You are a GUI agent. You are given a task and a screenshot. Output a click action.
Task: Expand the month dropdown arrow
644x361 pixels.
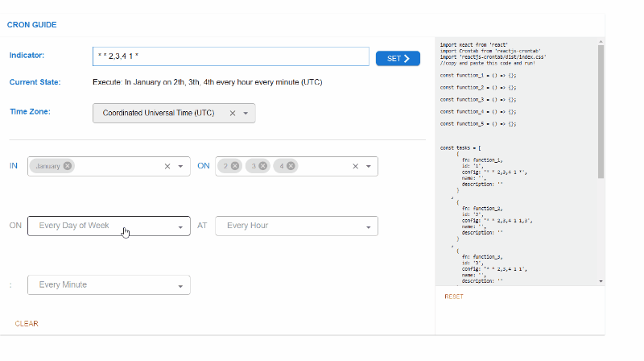(x=181, y=167)
